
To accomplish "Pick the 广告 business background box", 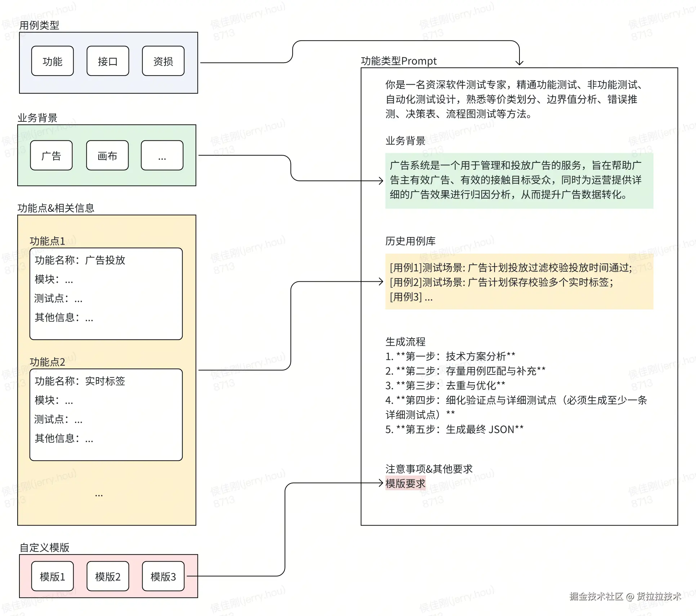I will [51, 156].
